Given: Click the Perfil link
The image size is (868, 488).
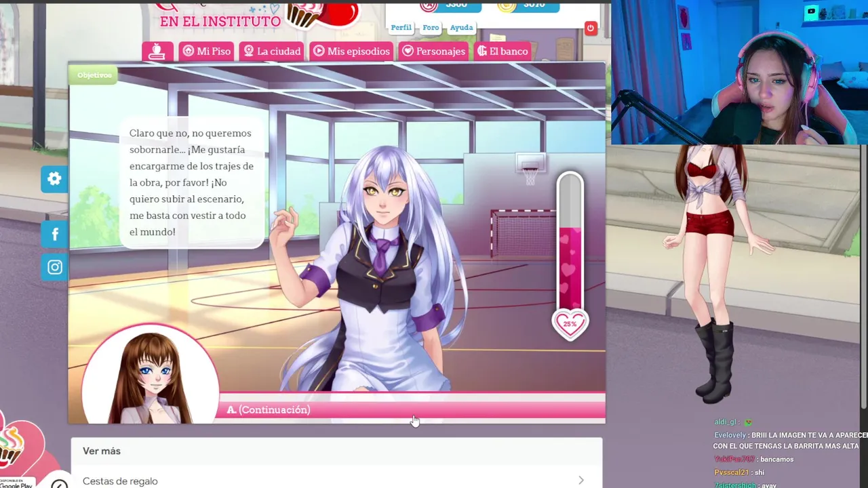Looking at the screenshot, I should point(401,28).
